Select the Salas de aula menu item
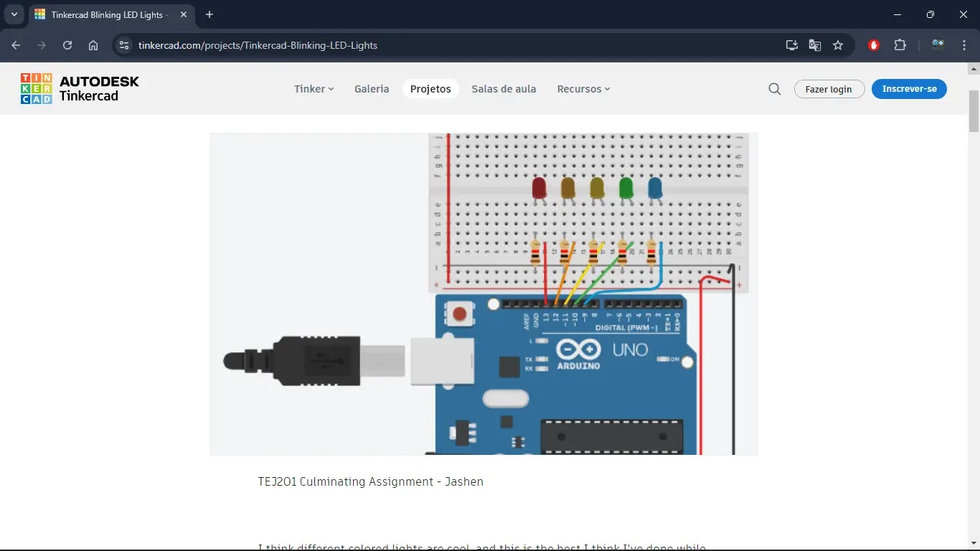This screenshot has width=980, height=551. click(x=504, y=89)
